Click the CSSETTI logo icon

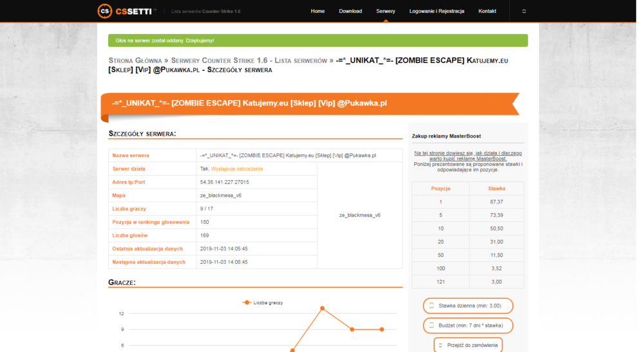(105, 11)
